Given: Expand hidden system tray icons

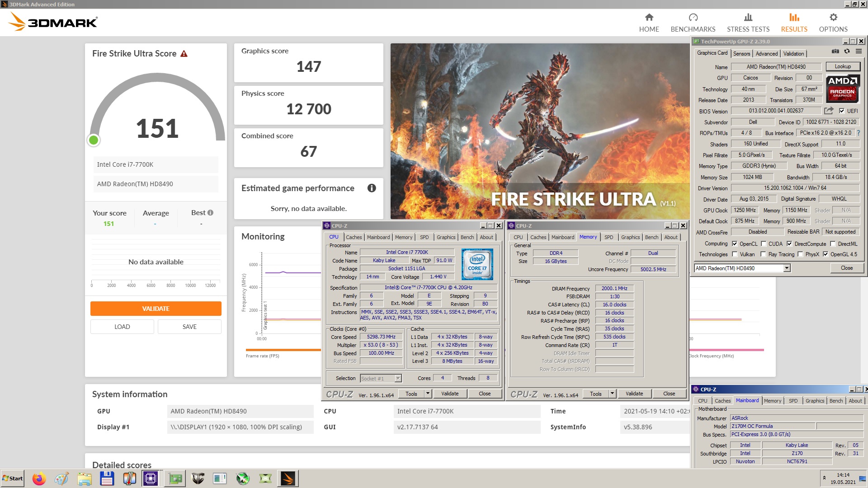Looking at the screenshot, I should [824, 478].
